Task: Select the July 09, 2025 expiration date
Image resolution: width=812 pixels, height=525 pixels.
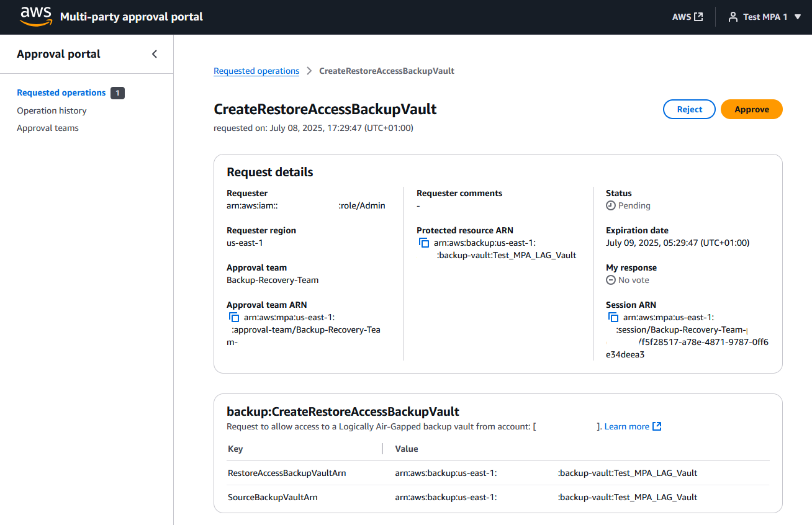Action: [678, 243]
